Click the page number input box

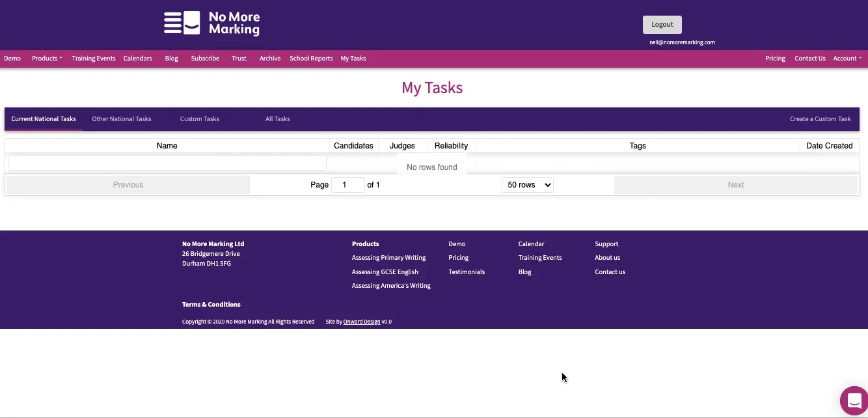(347, 185)
